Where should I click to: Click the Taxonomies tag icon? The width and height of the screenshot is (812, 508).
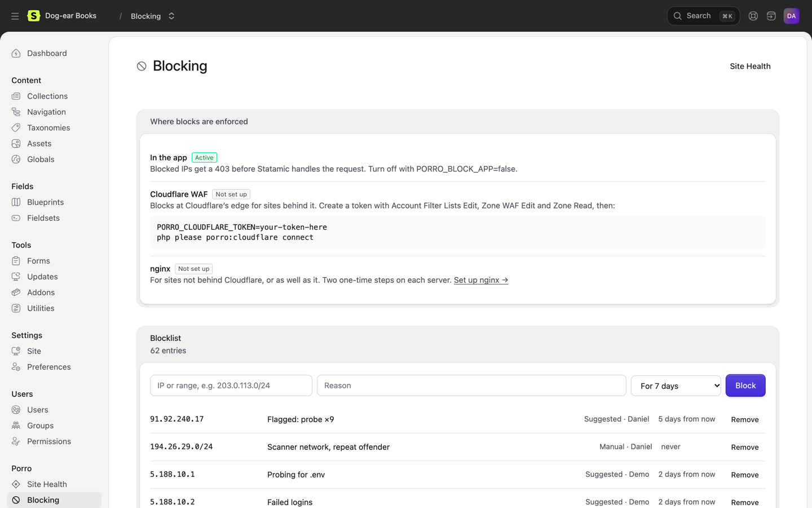(16, 128)
